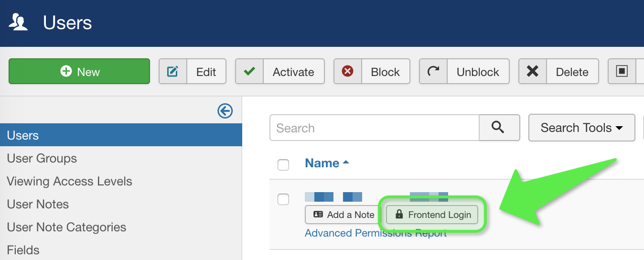Click into the Search input field

click(x=374, y=128)
